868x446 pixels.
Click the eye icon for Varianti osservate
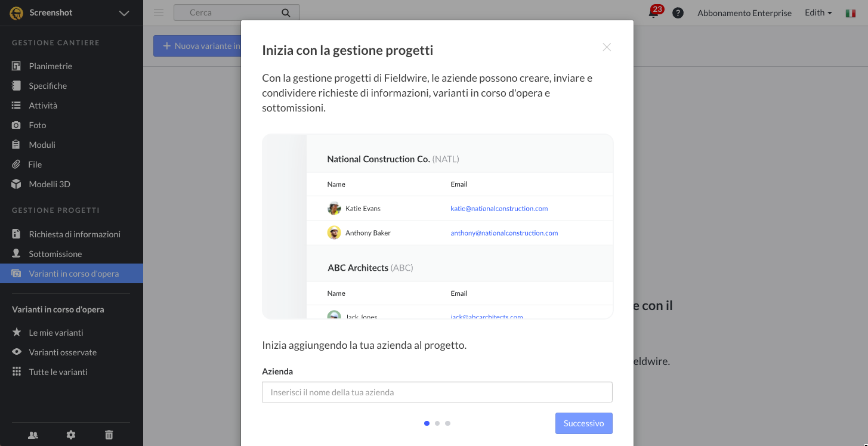pyautogui.click(x=17, y=352)
